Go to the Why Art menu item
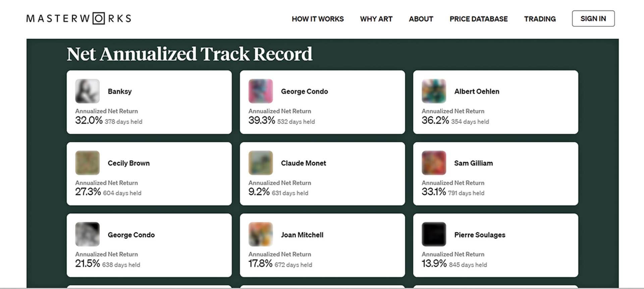This screenshot has width=644, height=289. 376,19
